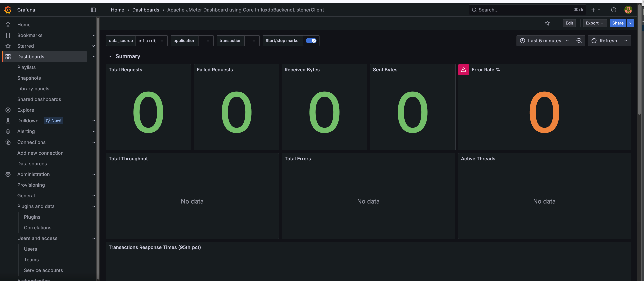This screenshot has width=644, height=281.
Task: Click the circular refresh arrows icon
Action: tap(594, 41)
